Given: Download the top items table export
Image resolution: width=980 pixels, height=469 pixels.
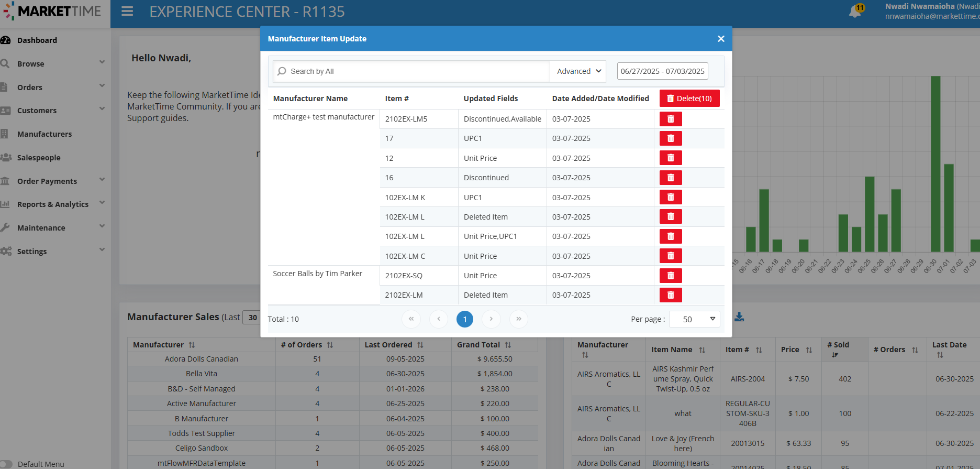Looking at the screenshot, I should (739, 317).
